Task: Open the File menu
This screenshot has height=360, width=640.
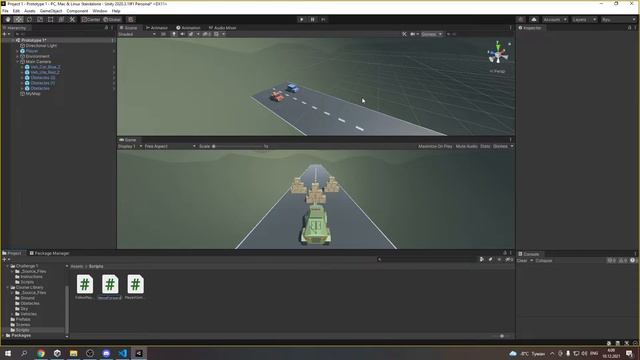Action: [5, 11]
